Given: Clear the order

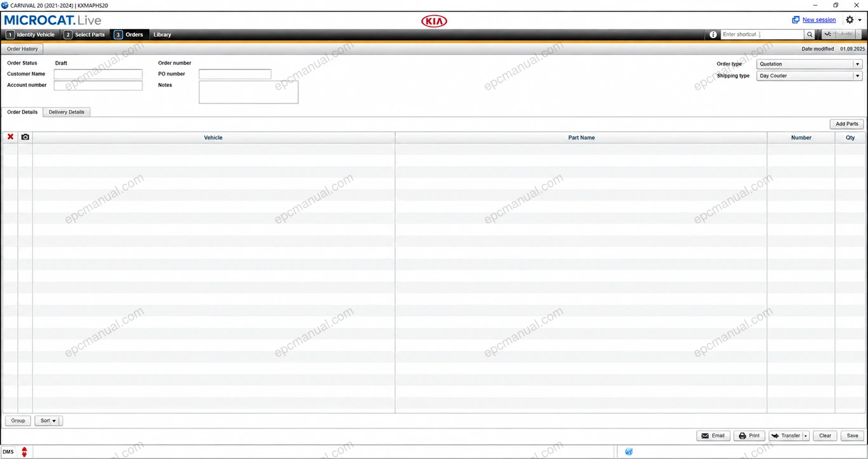Looking at the screenshot, I should point(825,436).
